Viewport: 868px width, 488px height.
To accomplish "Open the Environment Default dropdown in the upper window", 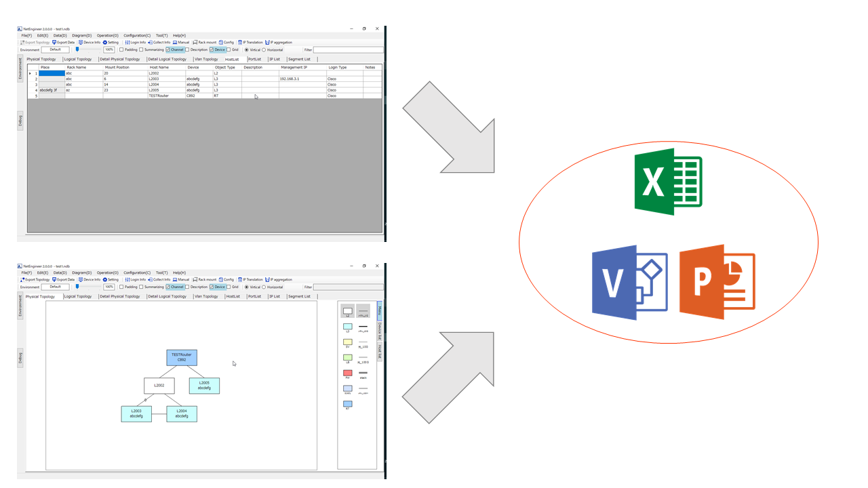I will pos(55,49).
